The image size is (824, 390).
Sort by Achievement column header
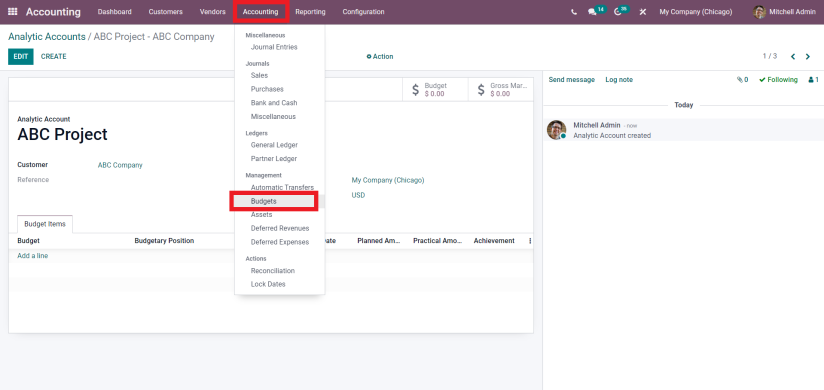(494, 241)
